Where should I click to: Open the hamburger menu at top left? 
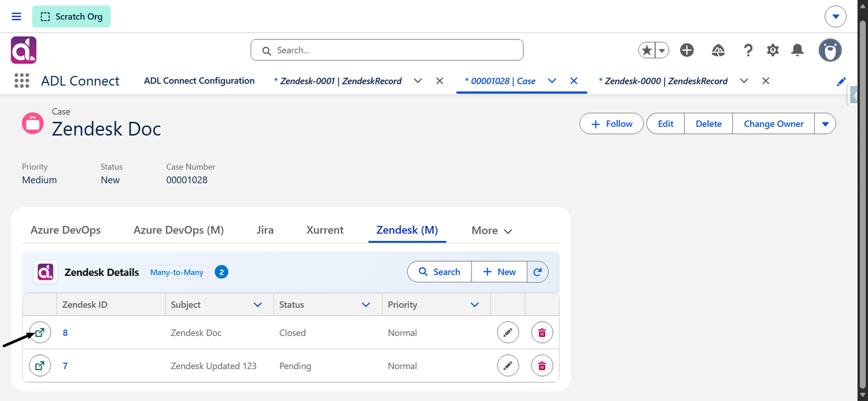tap(16, 16)
